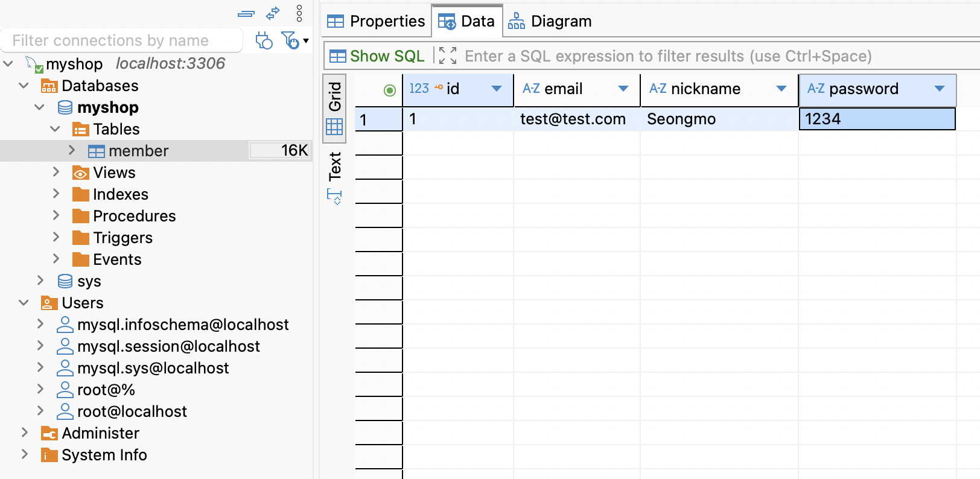980x479 pixels.
Task: Click the member table icon
Action: pyautogui.click(x=97, y=151)
